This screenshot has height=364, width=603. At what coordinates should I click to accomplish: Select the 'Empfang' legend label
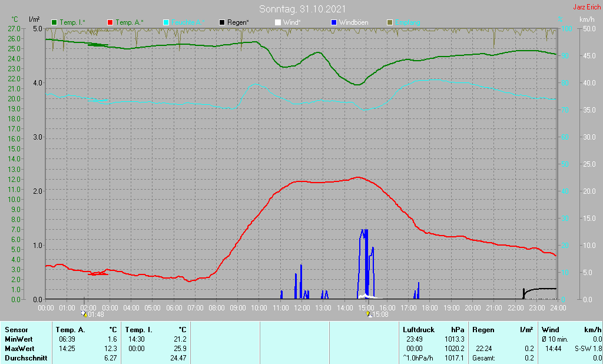[x=407, y=23]
